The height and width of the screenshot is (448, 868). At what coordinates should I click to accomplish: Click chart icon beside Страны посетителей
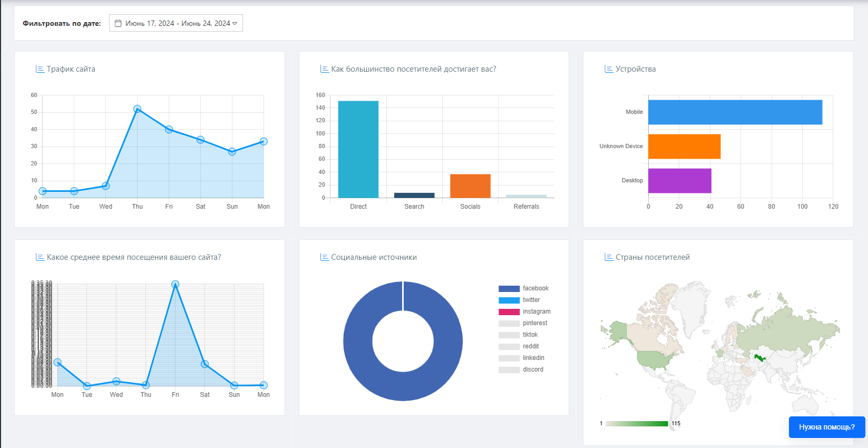tap(609, 257)
